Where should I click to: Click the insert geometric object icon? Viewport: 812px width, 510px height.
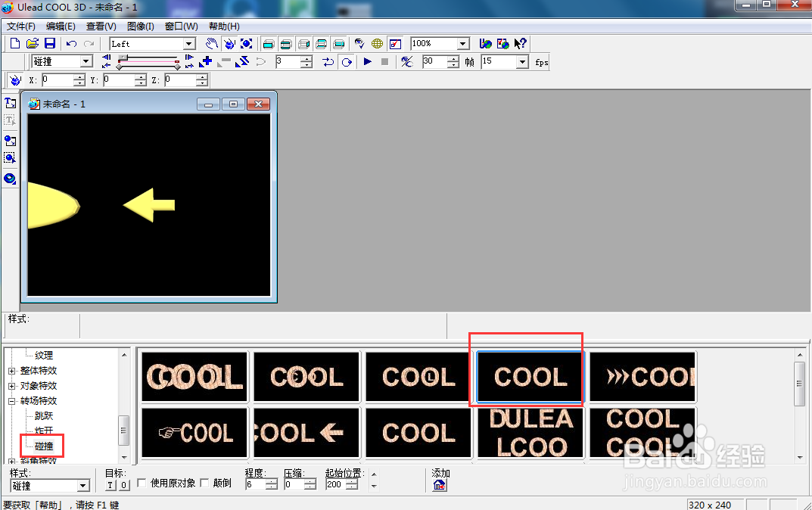coord(10,179)
